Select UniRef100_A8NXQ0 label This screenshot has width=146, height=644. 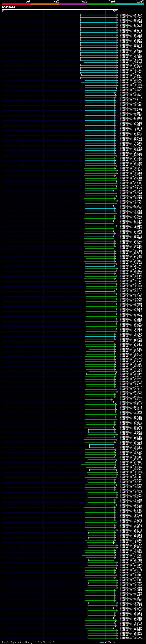pos(131,201)
